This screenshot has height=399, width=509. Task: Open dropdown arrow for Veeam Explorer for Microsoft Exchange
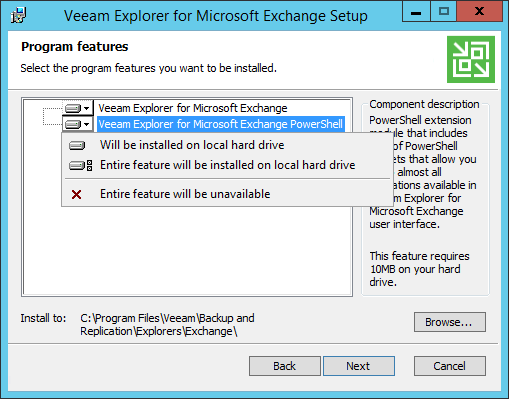87,108
